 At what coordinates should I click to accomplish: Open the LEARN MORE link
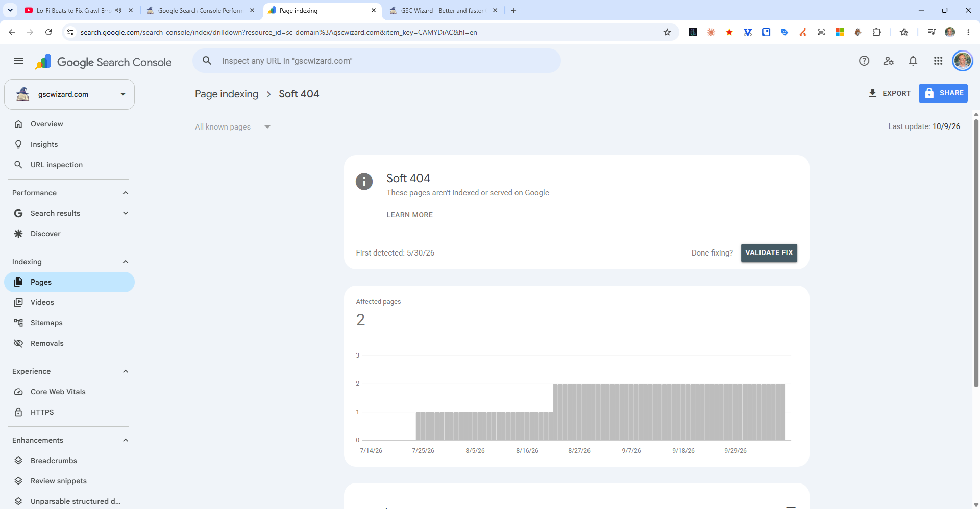409,215
